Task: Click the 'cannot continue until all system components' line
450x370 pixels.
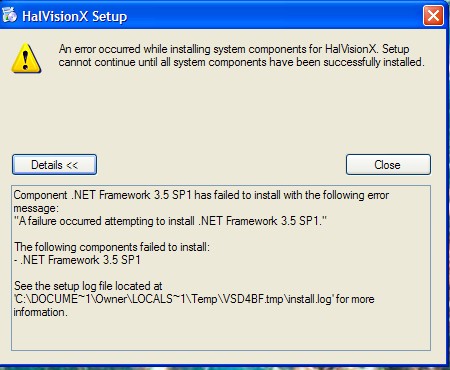Action: [x=242, y=62]
